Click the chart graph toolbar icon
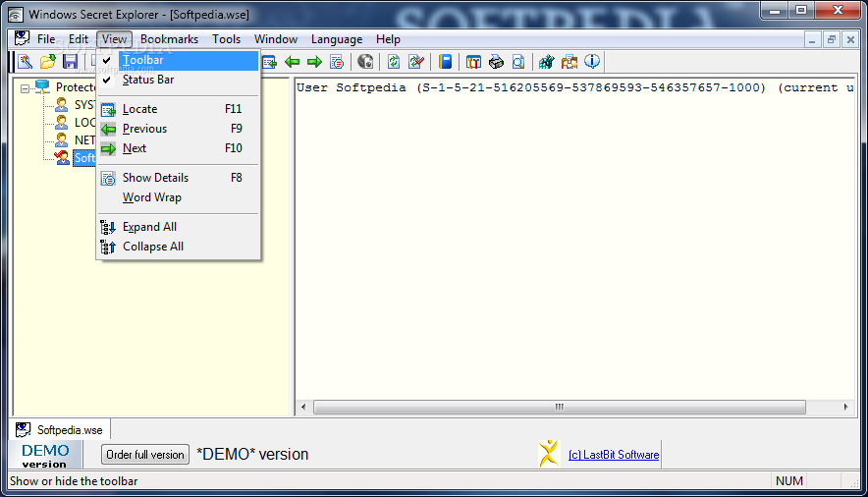 (546, 62)
